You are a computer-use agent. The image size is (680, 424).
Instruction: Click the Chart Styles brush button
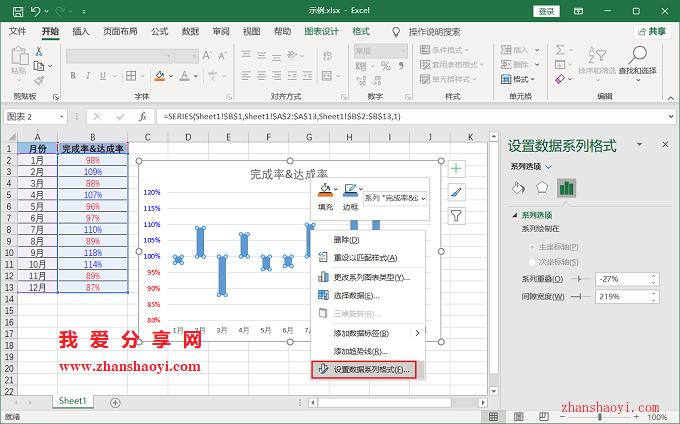(x=456, y=192)
